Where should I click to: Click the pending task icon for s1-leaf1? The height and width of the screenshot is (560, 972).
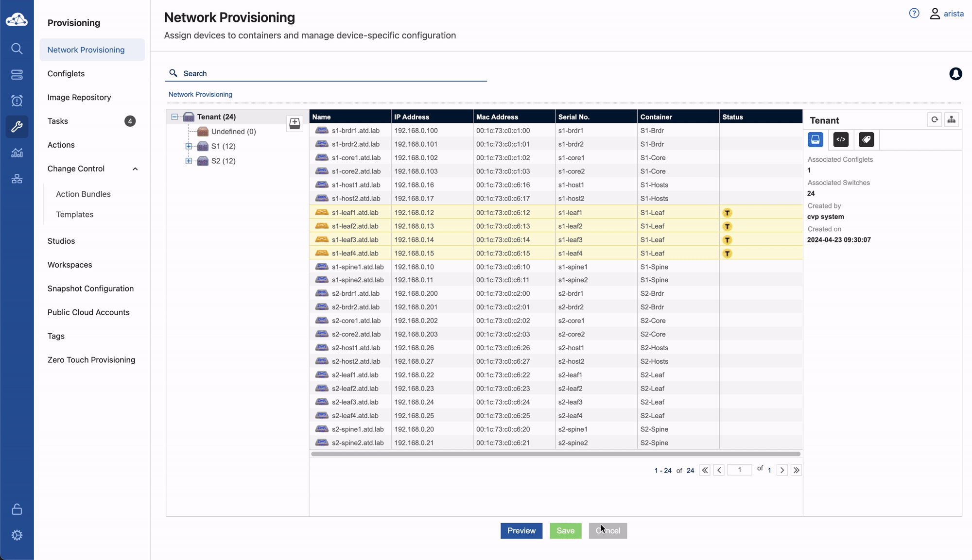727,213
